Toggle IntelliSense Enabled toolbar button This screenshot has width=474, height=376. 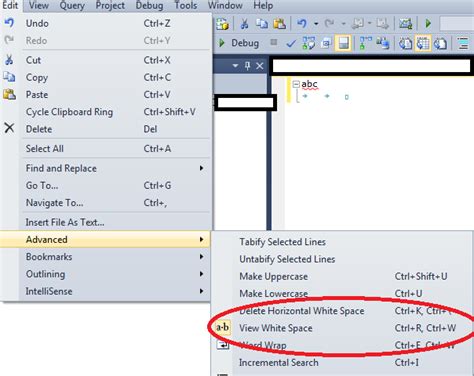(344, 43)
